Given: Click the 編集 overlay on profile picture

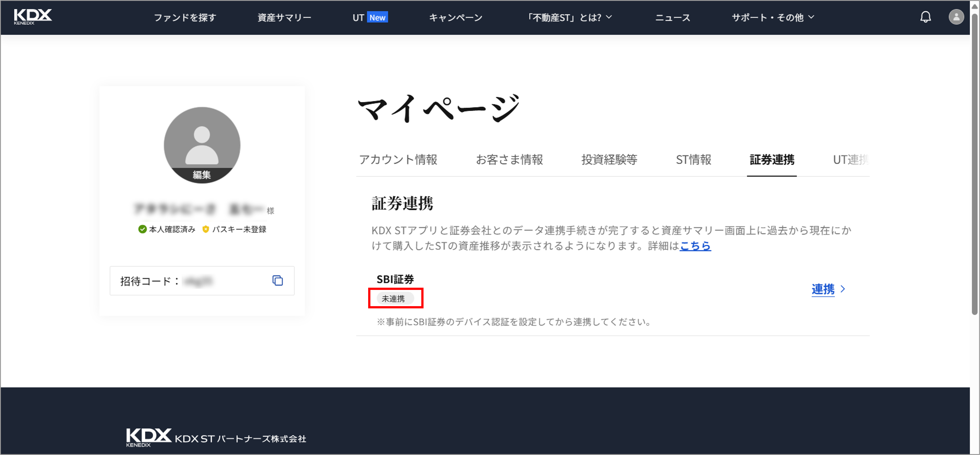Looking at the screenshot, I should pos(202,175).
